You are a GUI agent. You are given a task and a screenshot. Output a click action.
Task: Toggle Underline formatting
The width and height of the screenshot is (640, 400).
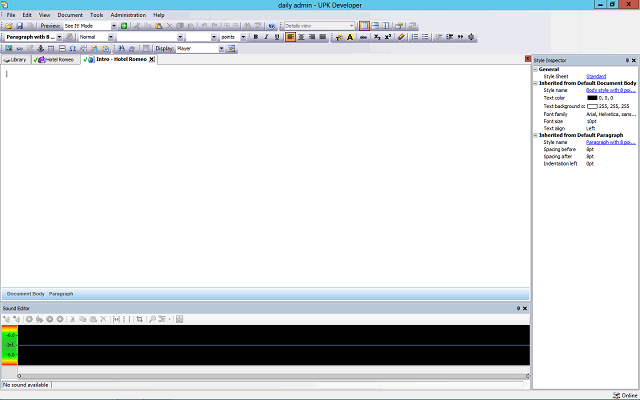tap(277, 37)
